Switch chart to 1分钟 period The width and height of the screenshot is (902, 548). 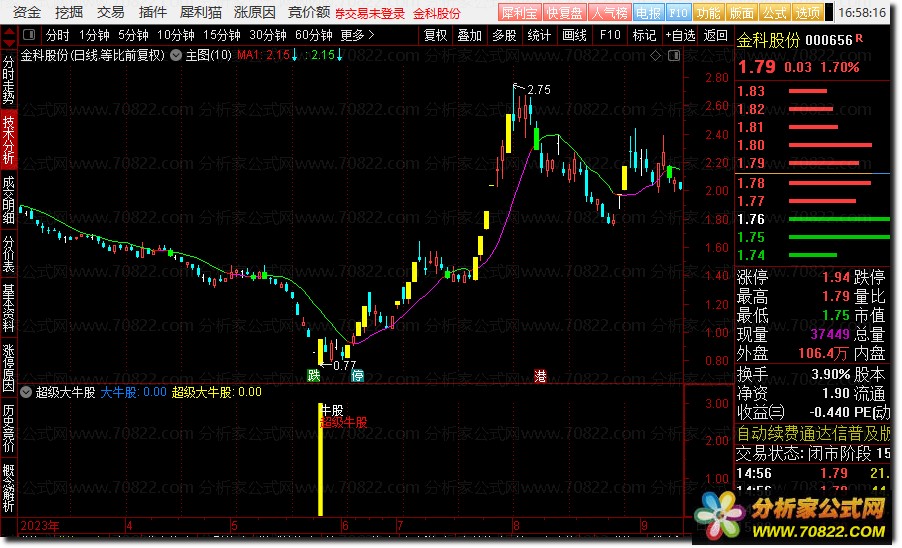94,36
